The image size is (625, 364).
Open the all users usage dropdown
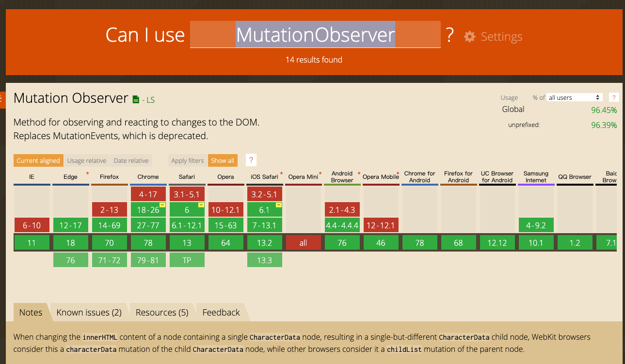(575, 97)
